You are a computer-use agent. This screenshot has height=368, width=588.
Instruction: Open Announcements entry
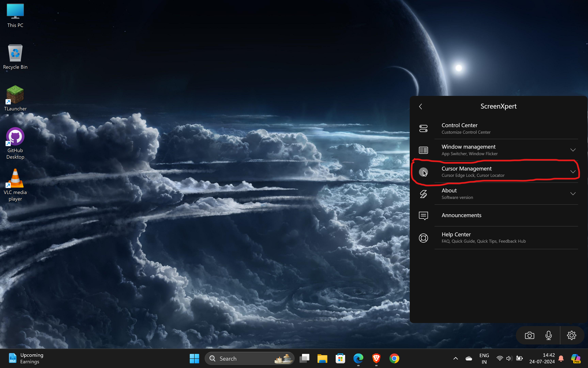click(498, 215)
